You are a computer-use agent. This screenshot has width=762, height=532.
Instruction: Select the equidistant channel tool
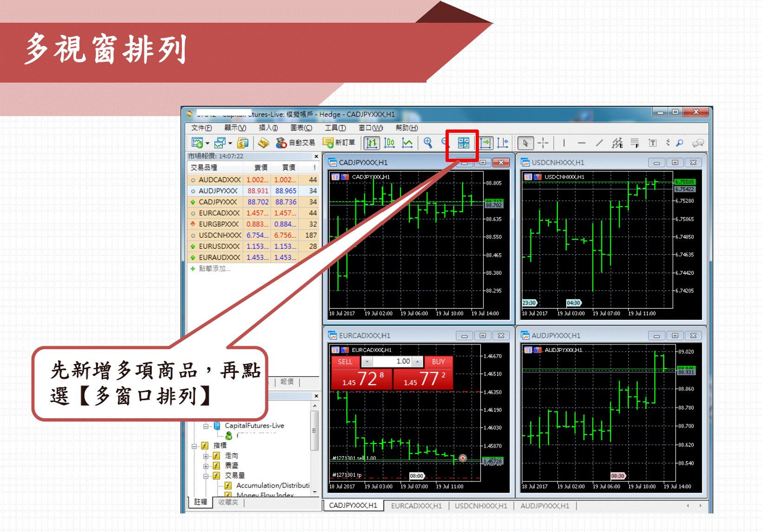pos(617,143)
